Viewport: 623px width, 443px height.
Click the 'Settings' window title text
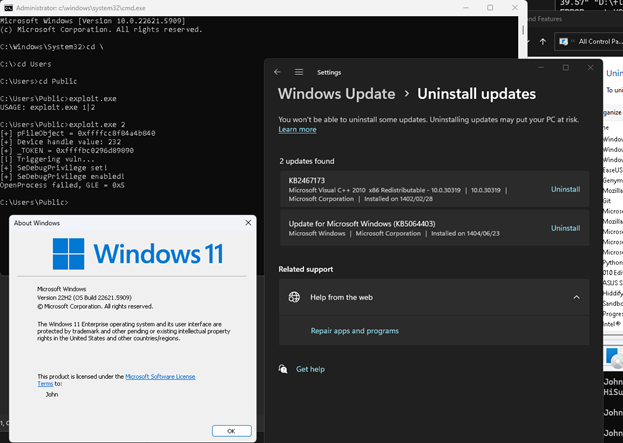[329, 72]
